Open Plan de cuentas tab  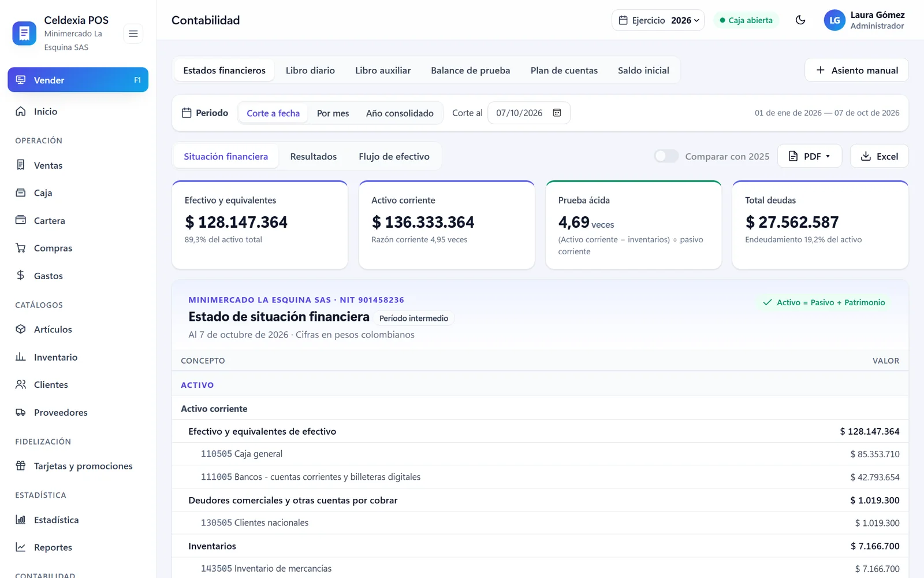coord(564,71)
